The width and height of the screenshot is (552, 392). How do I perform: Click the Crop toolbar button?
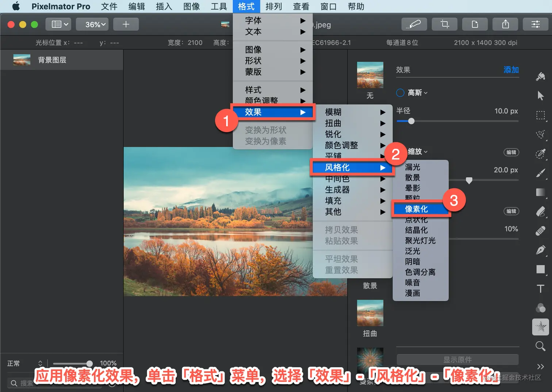(445, 24)
